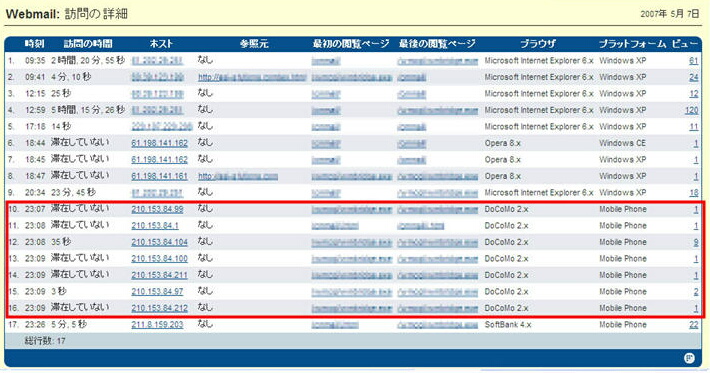Open view count 22 for SoftBank row
710x373 pixels.
pyautogui.click(x=694, y=325)
